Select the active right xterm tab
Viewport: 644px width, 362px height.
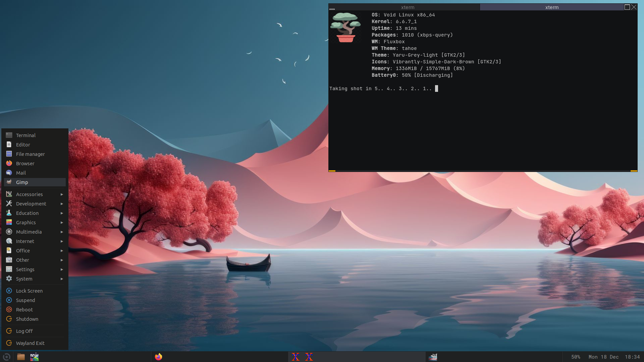coord(552,8)
